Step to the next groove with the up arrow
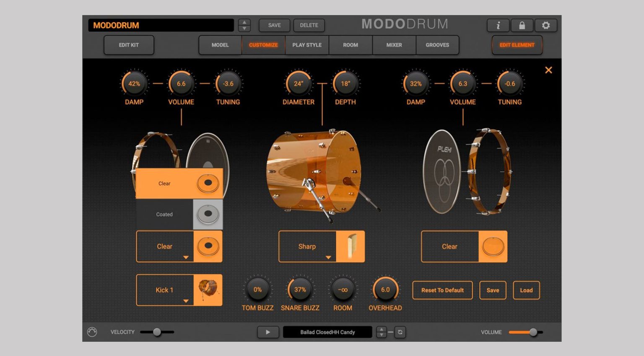 tap(381, 329)
